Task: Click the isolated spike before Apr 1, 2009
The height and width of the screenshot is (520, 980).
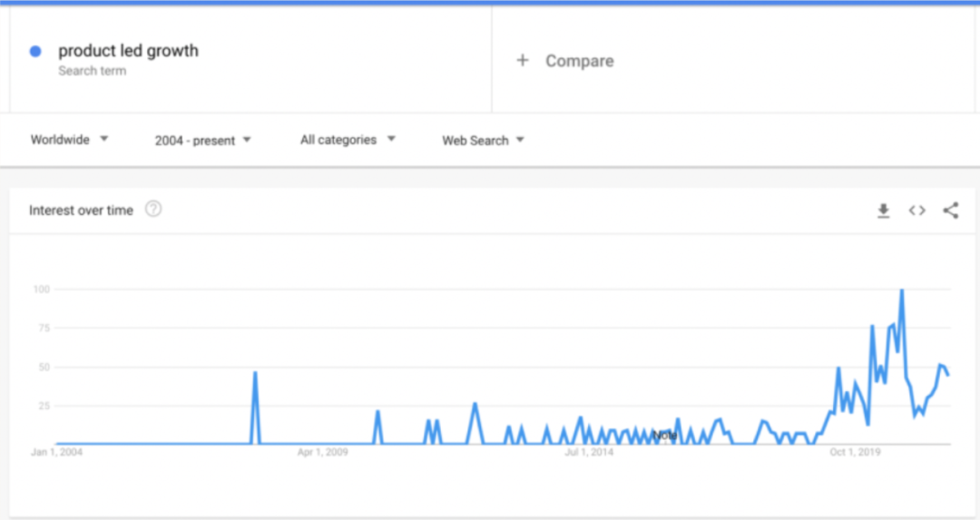Action: pos(255,373)
